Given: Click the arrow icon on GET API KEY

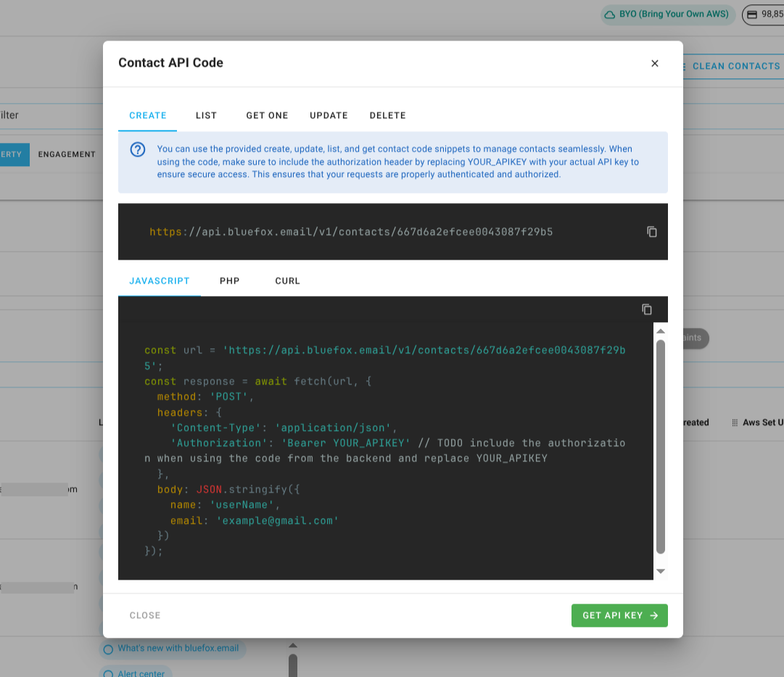Looking at the screenshot, I should click(x=654, y=615).
